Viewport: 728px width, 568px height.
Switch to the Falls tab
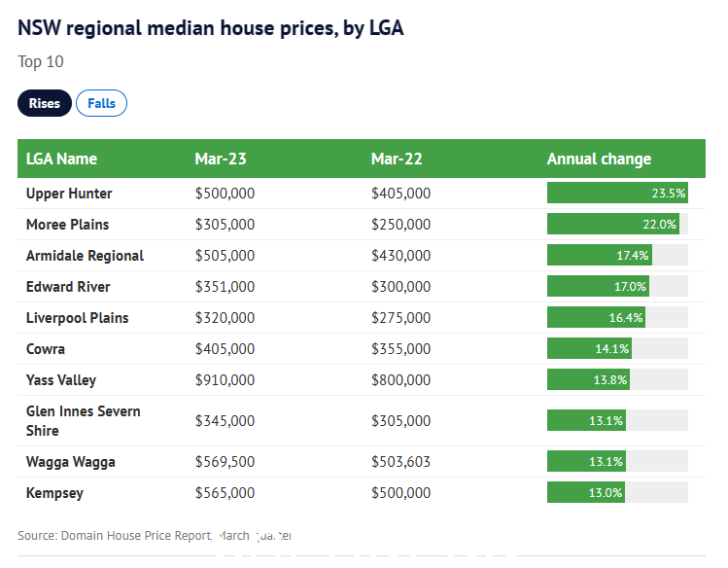tap(101, 103)
